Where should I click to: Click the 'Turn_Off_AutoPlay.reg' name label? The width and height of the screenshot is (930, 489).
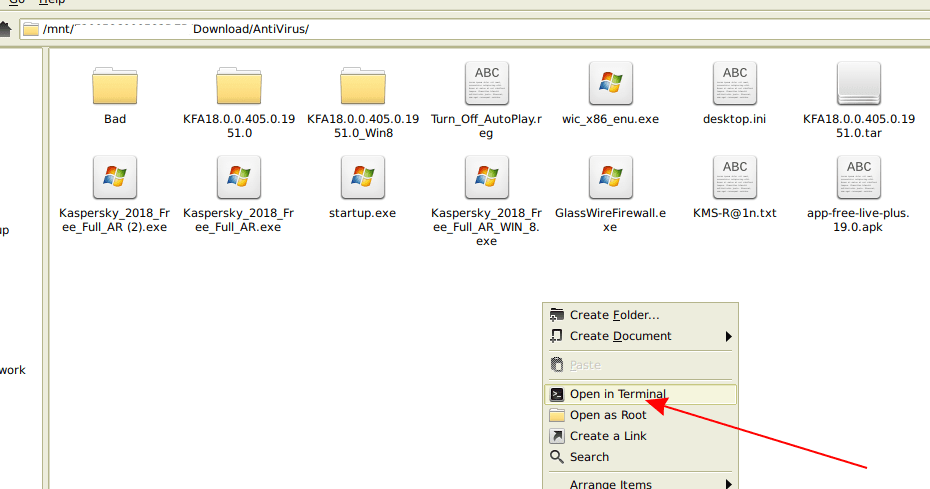click(486, 126)
